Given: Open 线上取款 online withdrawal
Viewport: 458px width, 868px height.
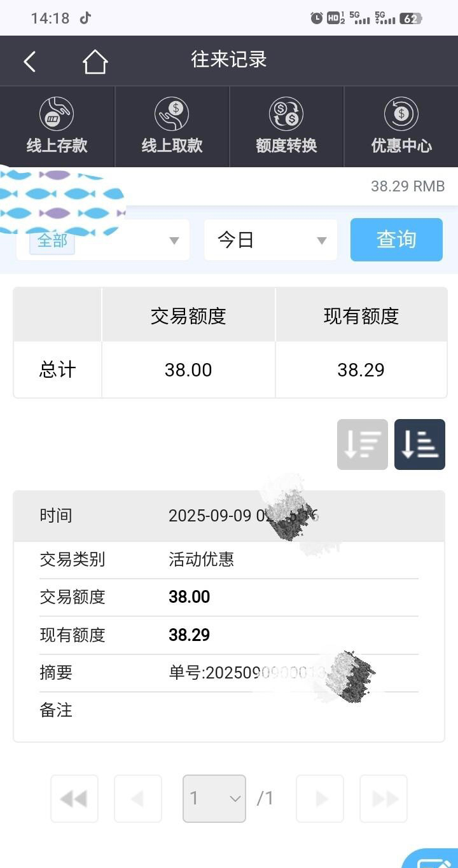Looking at the screenshot, I should click(x=172, y=127).
